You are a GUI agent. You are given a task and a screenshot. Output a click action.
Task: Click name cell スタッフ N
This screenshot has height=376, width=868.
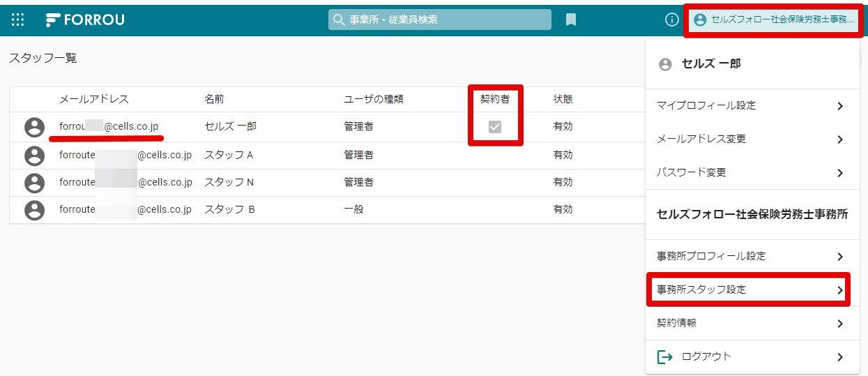click(229, 183)
